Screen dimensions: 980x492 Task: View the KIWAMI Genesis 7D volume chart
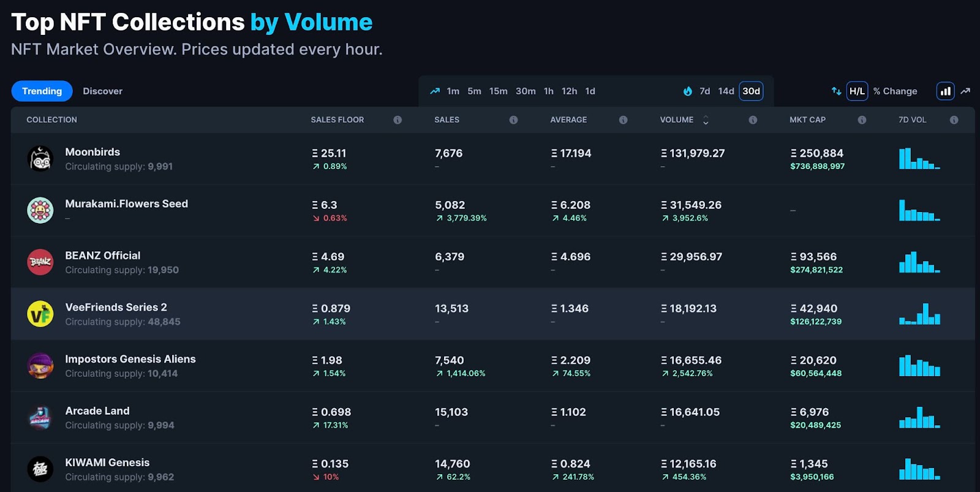tap(919, 469)
